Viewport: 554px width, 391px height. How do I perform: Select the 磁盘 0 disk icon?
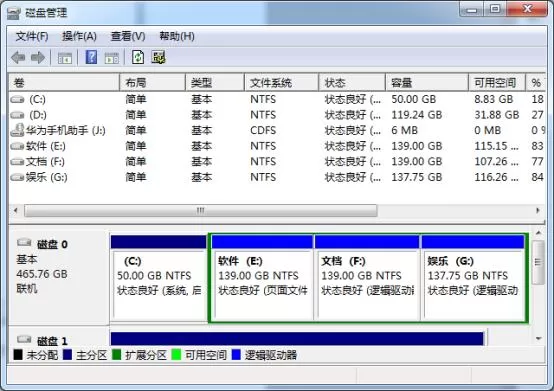24,242
